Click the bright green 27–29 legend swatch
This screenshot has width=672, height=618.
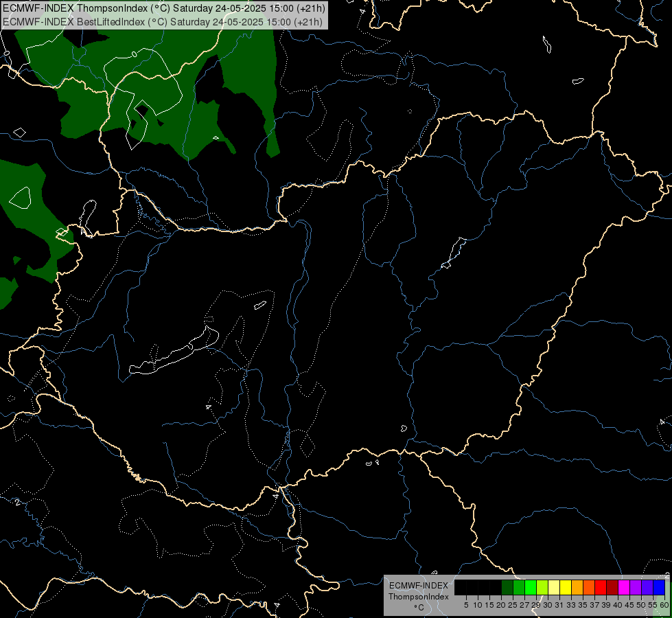click(x=531, y=588)
